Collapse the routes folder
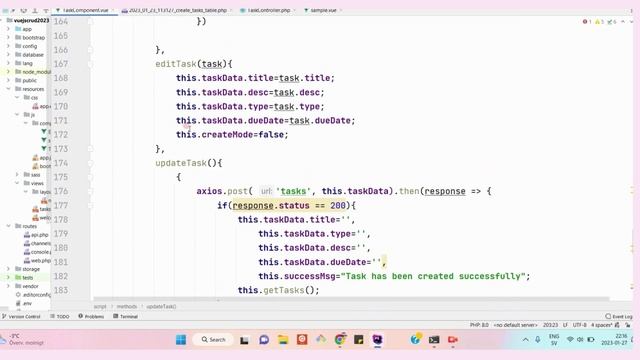The width and height of the screenshot is (640, 360). 8,226
